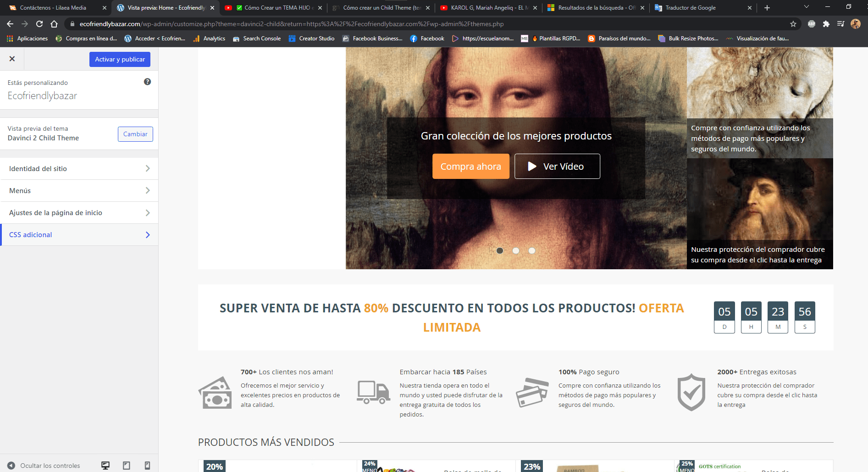868x472 pixels.
Task: Reload the page with refresh icon
Action: click(x=39, y=24)
